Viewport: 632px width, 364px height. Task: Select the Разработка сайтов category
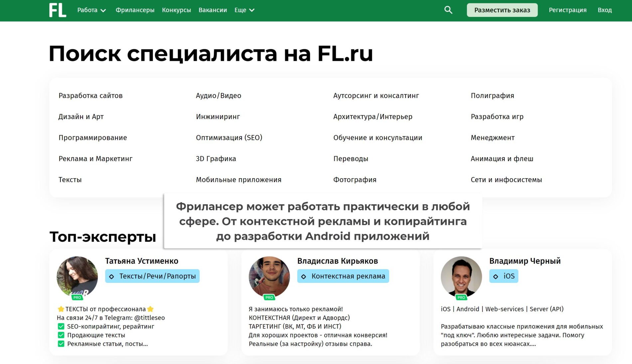pos(90,96)
